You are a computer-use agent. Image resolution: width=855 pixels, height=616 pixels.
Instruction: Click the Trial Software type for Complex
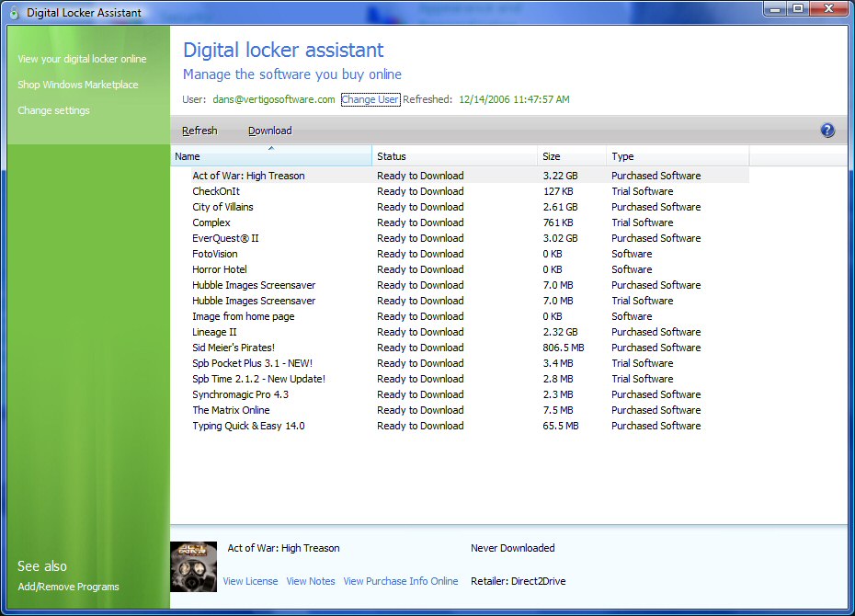(643, 223)
